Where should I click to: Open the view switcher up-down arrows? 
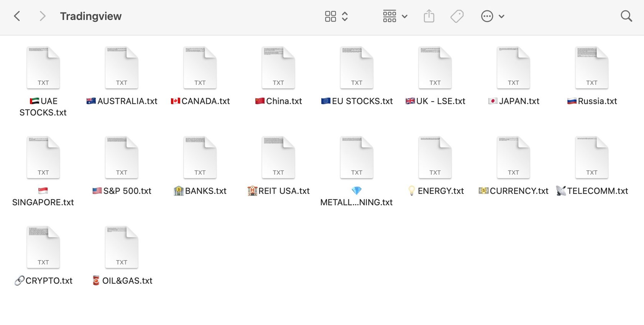click(345, 16)
